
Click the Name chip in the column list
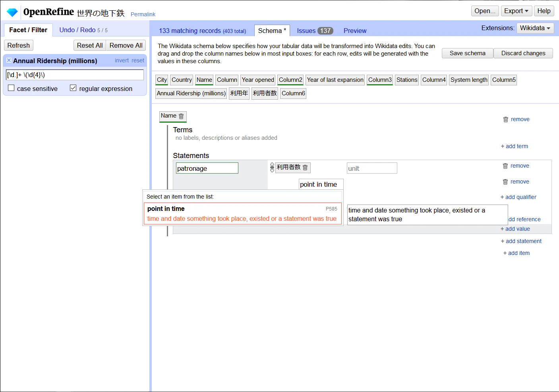[x=204, y=80]
